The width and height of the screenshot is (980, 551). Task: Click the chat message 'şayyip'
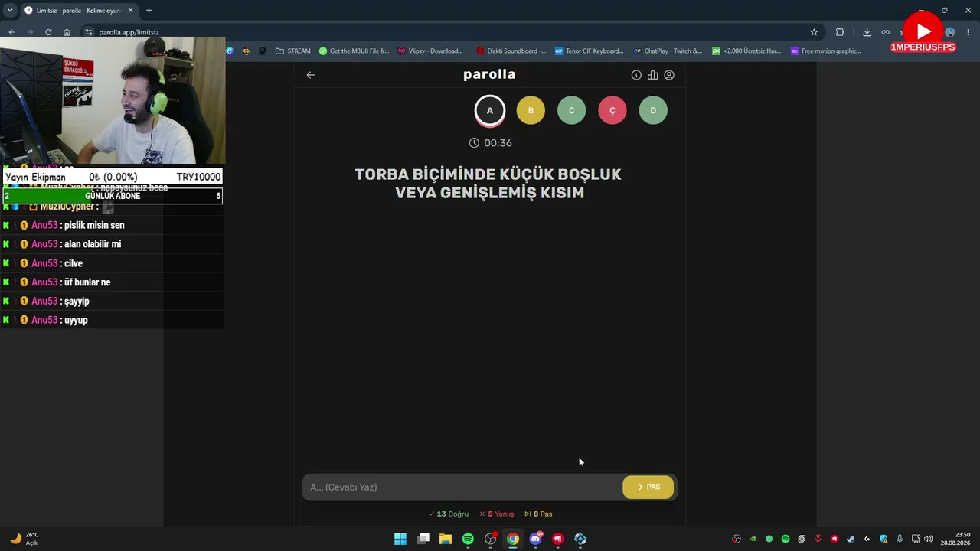coord(77,302)
